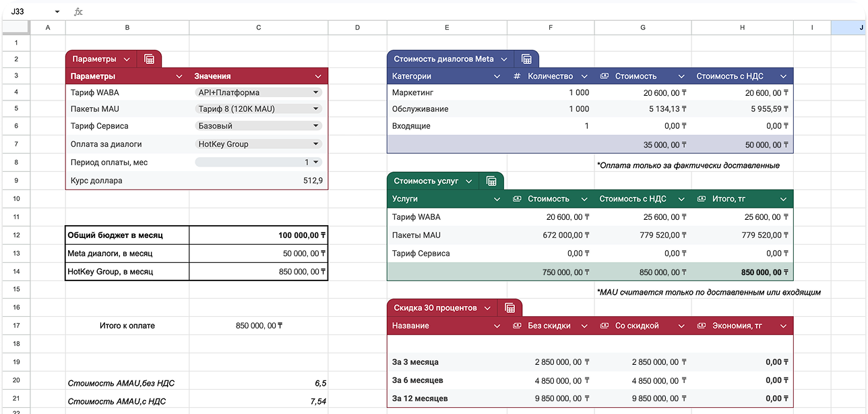Click the value 100 000,00 ₸
868x414 pixels.
click(x=302, y=235)
